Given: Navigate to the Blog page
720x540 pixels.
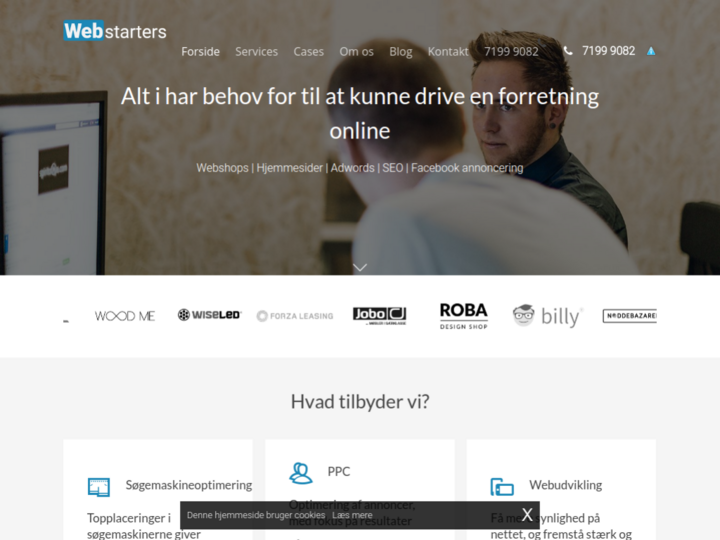Looking at the screenshot, I should coord(400,52).
